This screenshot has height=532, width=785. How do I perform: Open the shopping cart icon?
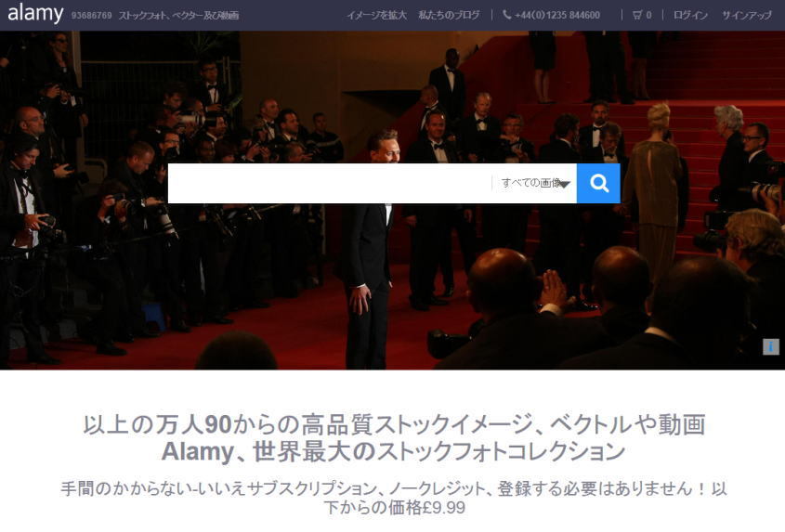[x=636, y=15]
